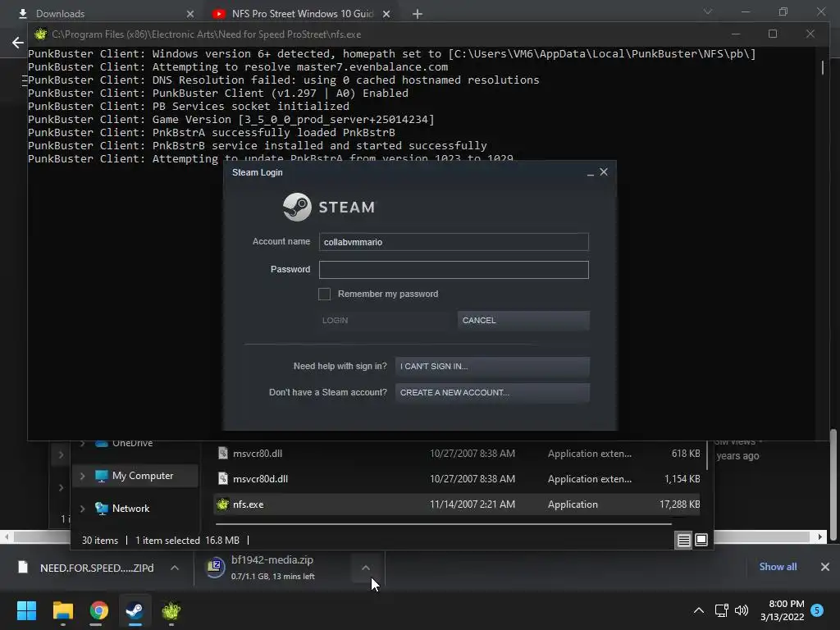The image size is (840, 630).
Task: Click the msvcr80.dll file icon
Action: 223,453
